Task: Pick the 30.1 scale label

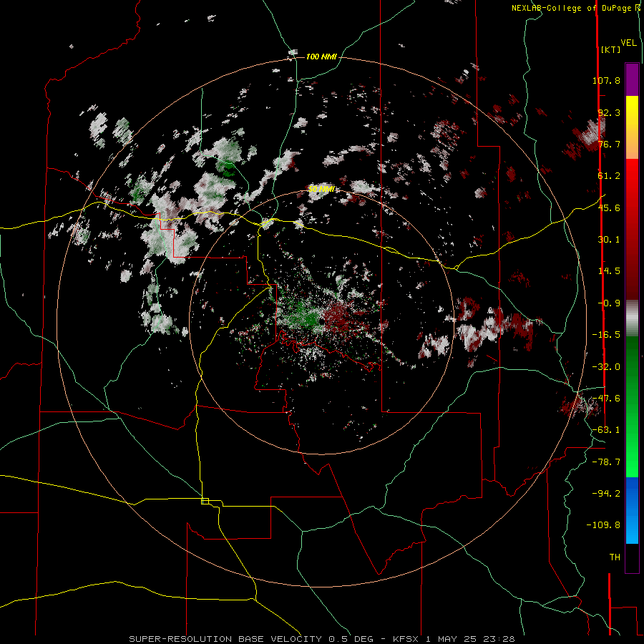Action: [609, 240]
